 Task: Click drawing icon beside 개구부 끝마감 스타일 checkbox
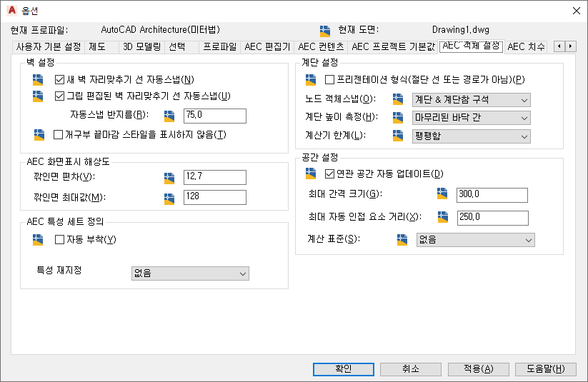(x=39, y=135)
